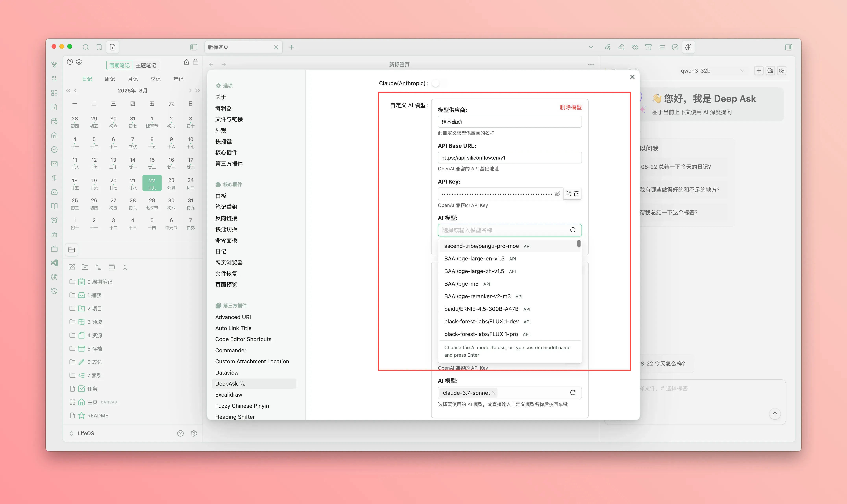Screen dimensions: 847x504
Task: Click the DeepAsk settings gear icon
Action: (781, 71)
